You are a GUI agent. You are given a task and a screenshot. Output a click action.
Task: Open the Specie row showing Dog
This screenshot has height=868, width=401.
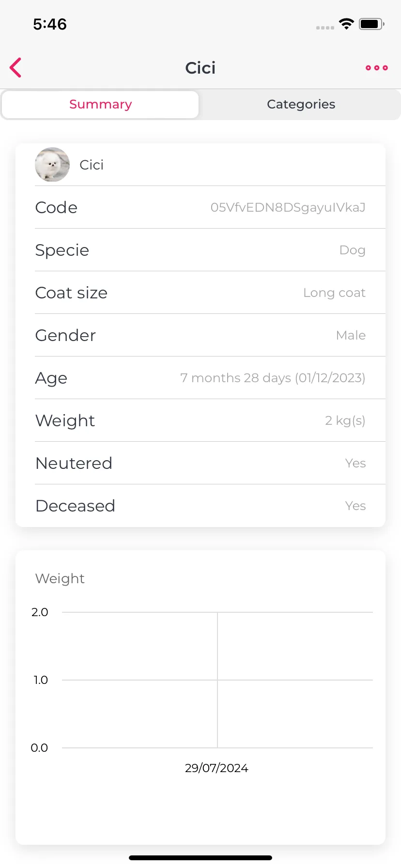[x=200, y=250]
